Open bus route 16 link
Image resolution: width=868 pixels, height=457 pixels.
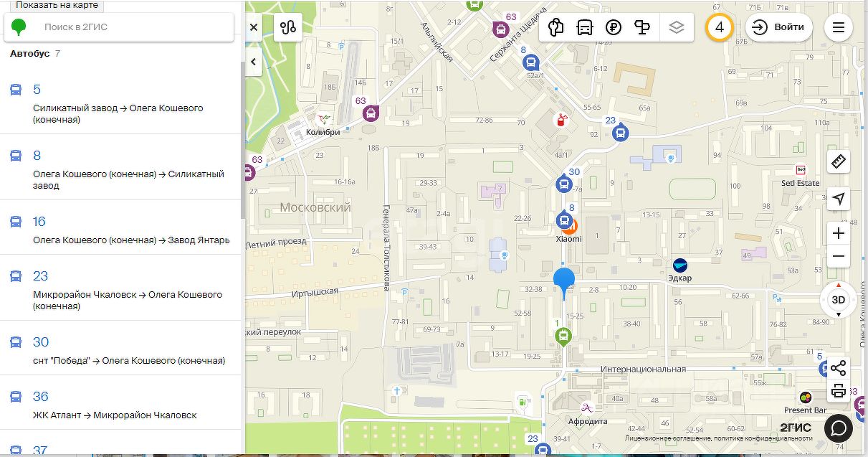pyautogui.click(x=39, y=222)
